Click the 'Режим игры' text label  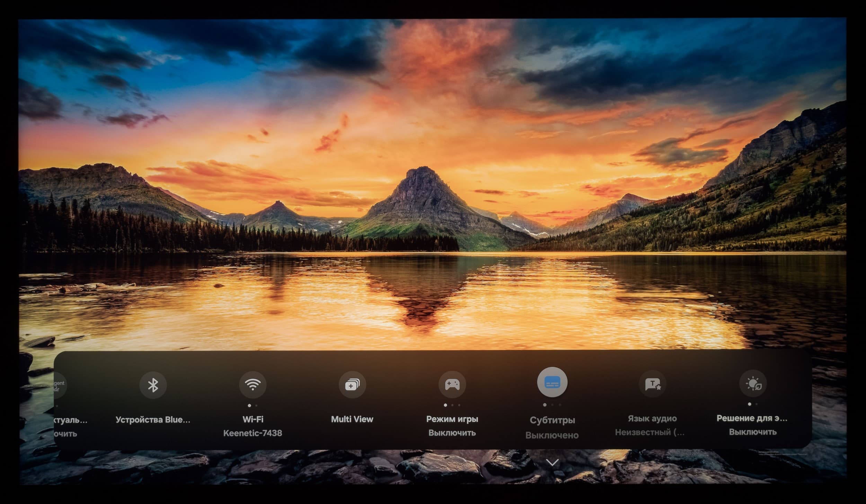coord(452,419)
